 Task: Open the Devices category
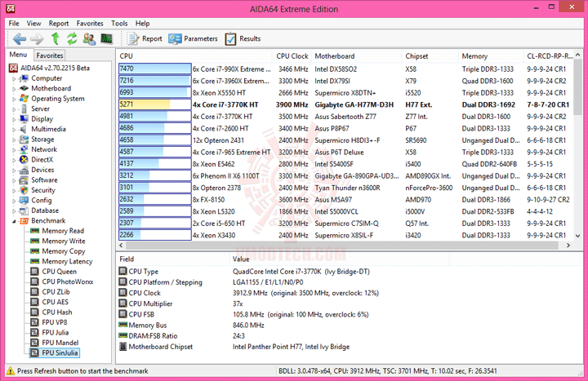(x=42, y=170)
